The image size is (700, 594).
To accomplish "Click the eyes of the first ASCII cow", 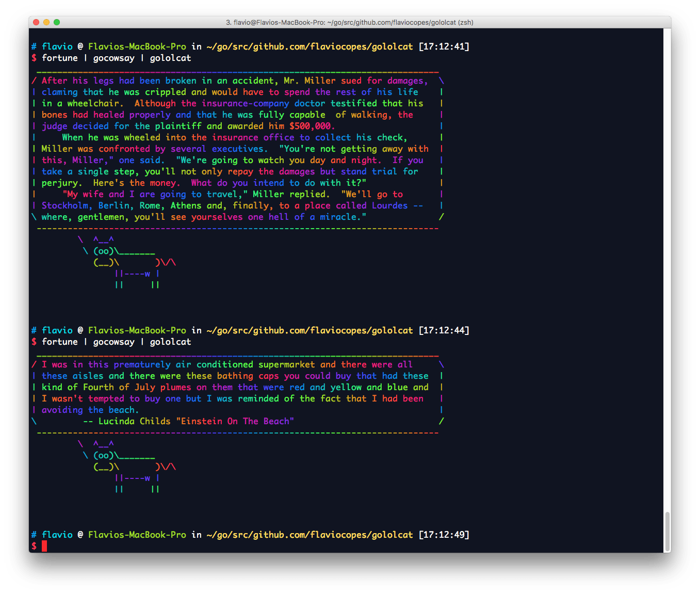I will [x=103, y=251].
